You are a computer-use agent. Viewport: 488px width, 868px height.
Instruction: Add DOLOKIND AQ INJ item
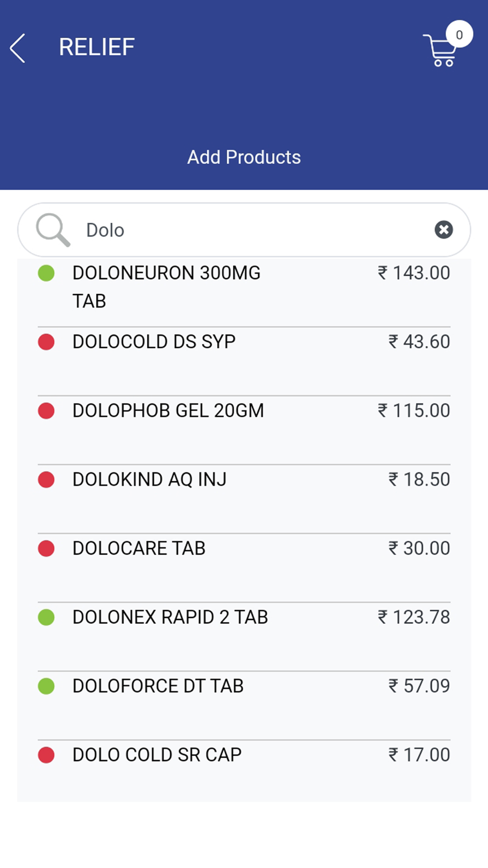[149, 479]
